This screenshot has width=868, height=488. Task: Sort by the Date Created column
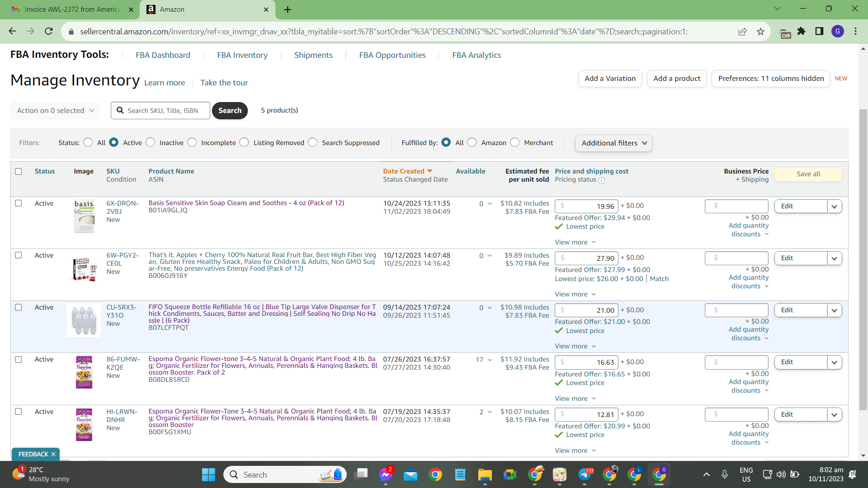click(x=407, y=171)
